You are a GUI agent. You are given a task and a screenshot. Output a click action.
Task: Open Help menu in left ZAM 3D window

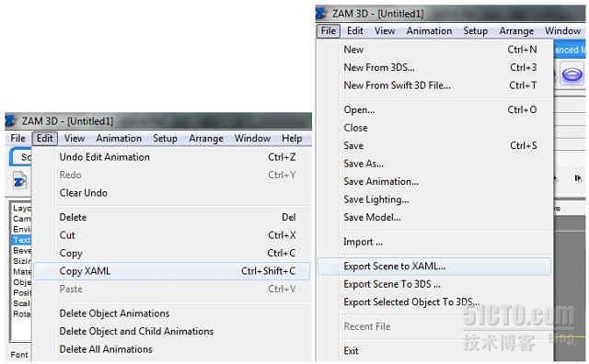(292, 139)
